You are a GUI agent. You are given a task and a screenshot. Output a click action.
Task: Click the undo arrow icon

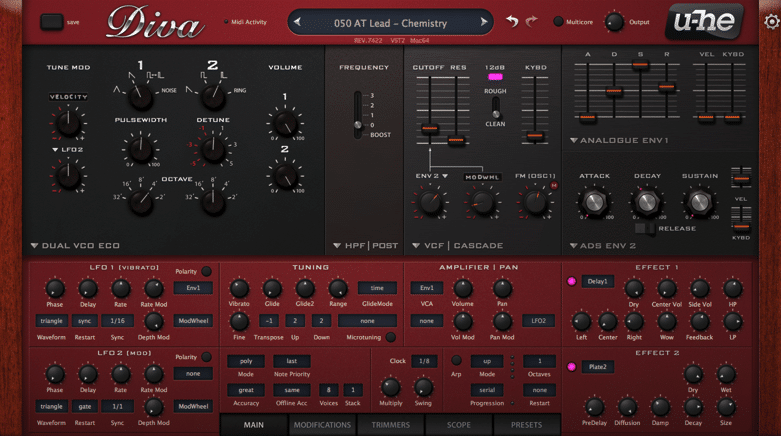512,21
